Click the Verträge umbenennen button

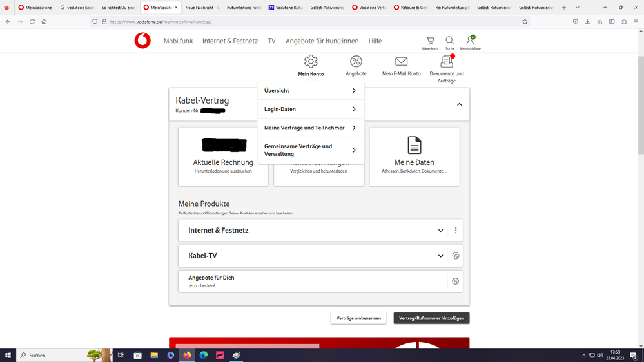click(358, 318)
